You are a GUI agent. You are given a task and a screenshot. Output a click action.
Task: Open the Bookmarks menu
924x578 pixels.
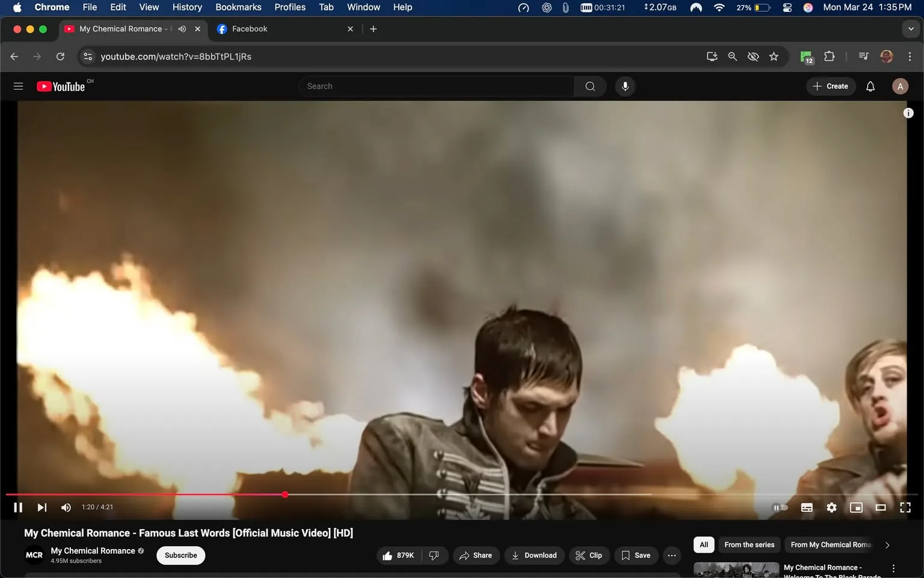[x=238, y=7]
